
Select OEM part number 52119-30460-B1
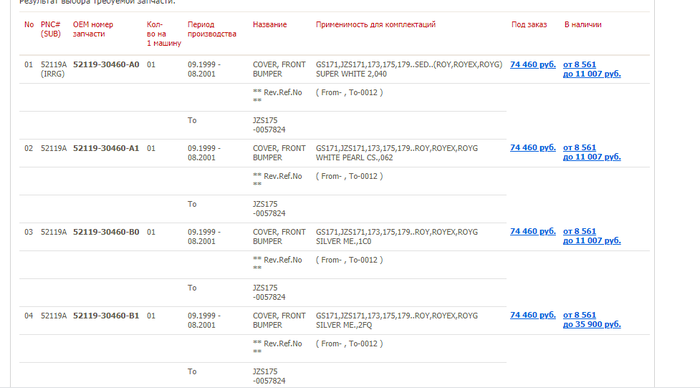(106, 316)
